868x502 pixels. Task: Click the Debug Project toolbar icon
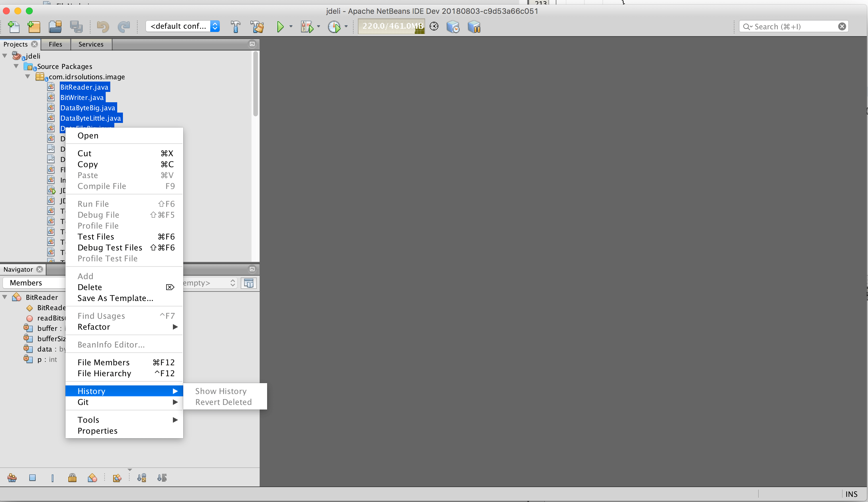pyautogui.click(x=307, y=26)
